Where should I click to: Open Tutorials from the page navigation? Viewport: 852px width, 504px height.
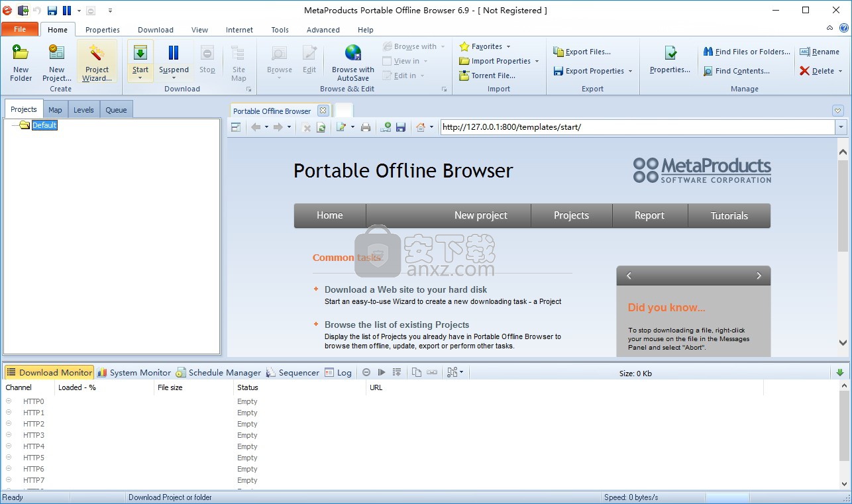tap(729, 215)
